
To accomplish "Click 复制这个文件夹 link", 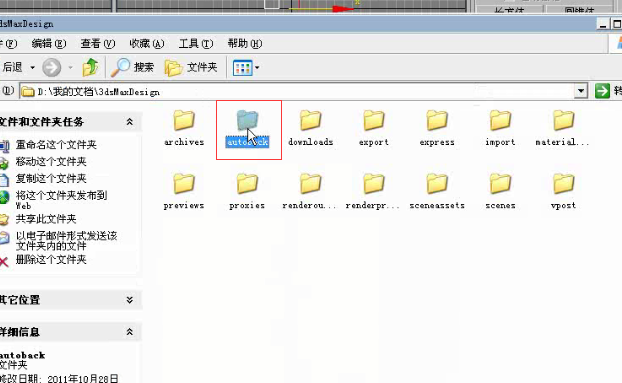I will [x=51, y=179].
